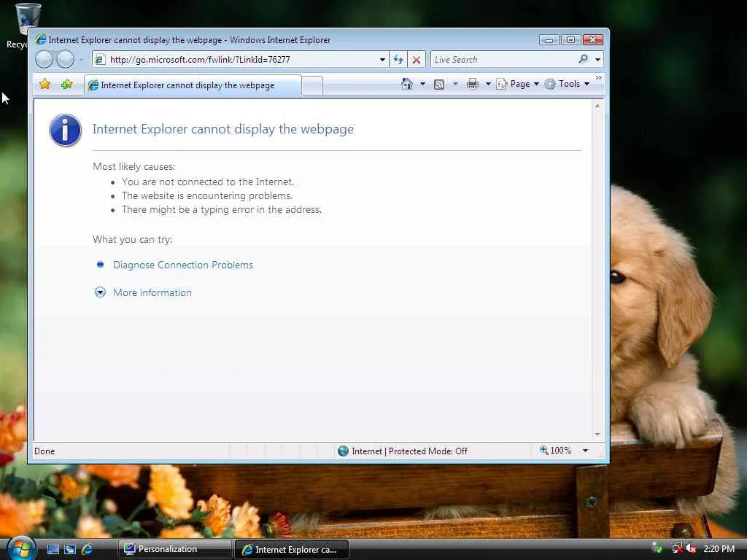The image size is (747, 560).
Task: Click the network disconnected tray icon
Action: click(x=676, y=548)
